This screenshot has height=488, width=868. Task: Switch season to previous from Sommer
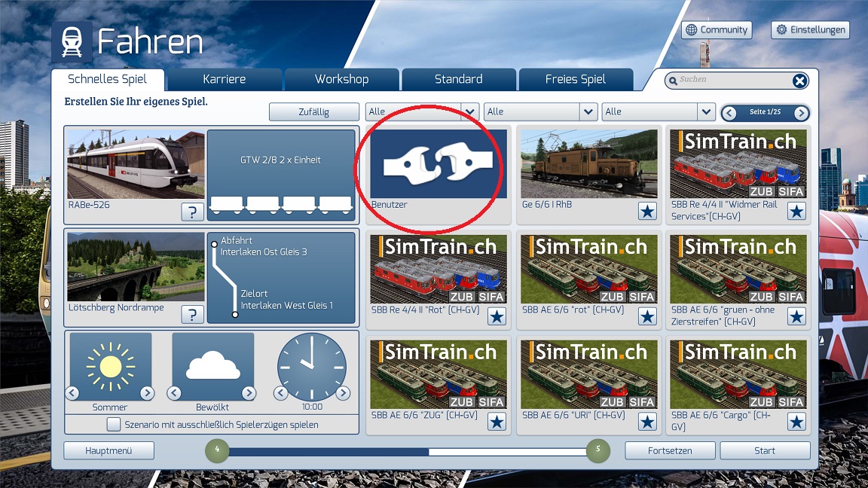[72, 393]
